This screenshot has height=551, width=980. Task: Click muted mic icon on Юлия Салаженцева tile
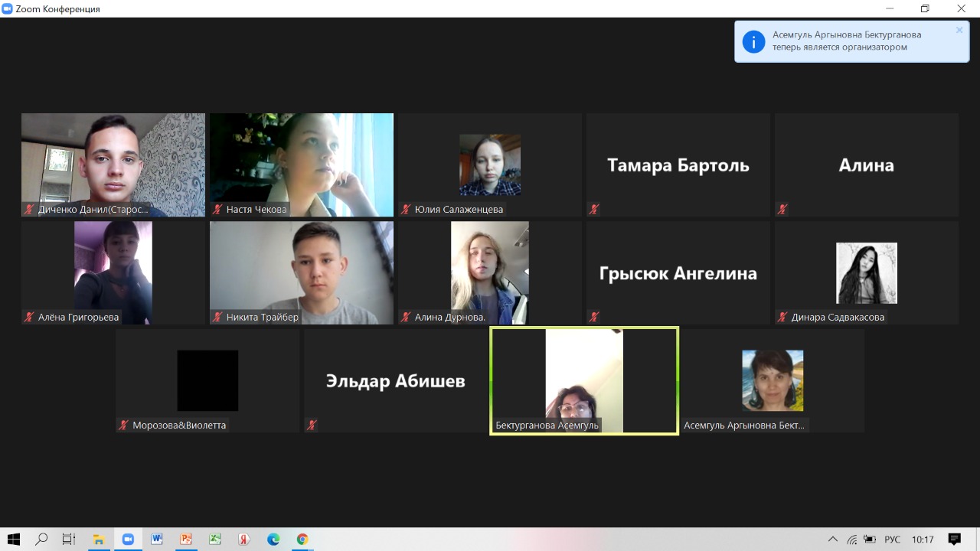(406, 209)
